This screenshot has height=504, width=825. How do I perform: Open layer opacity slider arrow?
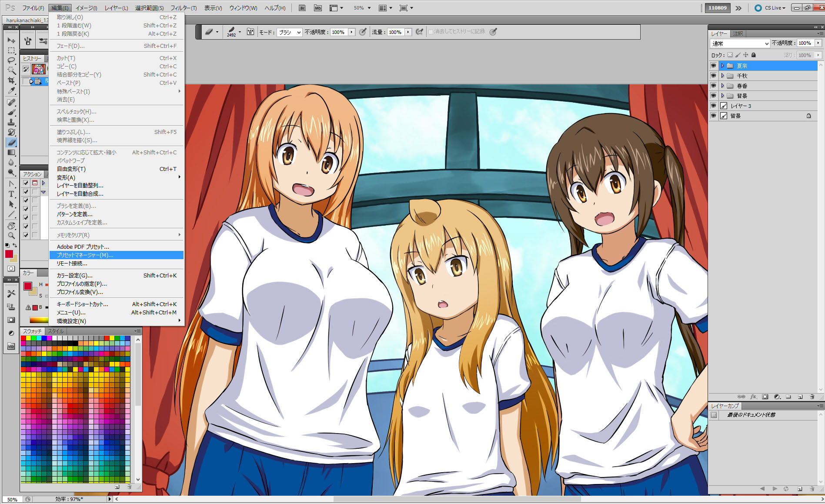click(x=818, y=43)
